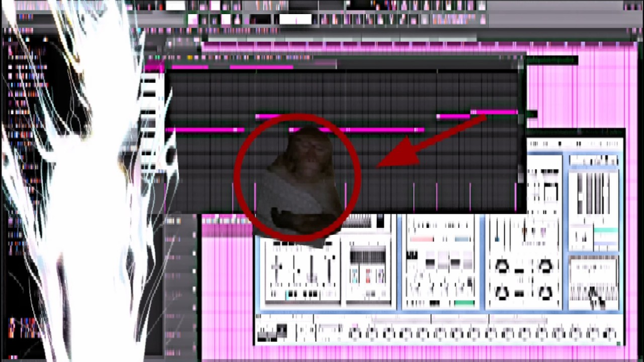
Task: Adjust upper-right large knob of synth's four-knob group
Action: pyautogui.click(x=545, y=266)
